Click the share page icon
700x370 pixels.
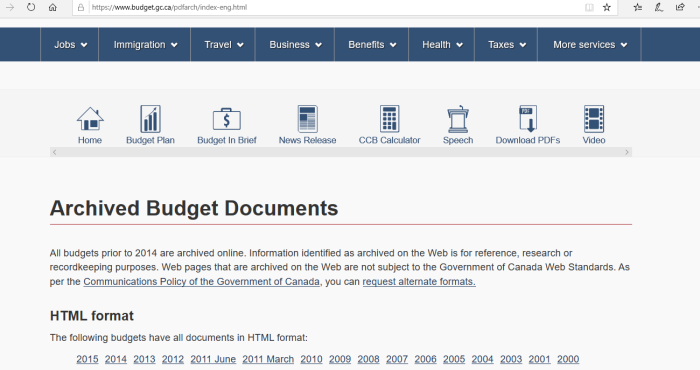[x=680, y=7]
